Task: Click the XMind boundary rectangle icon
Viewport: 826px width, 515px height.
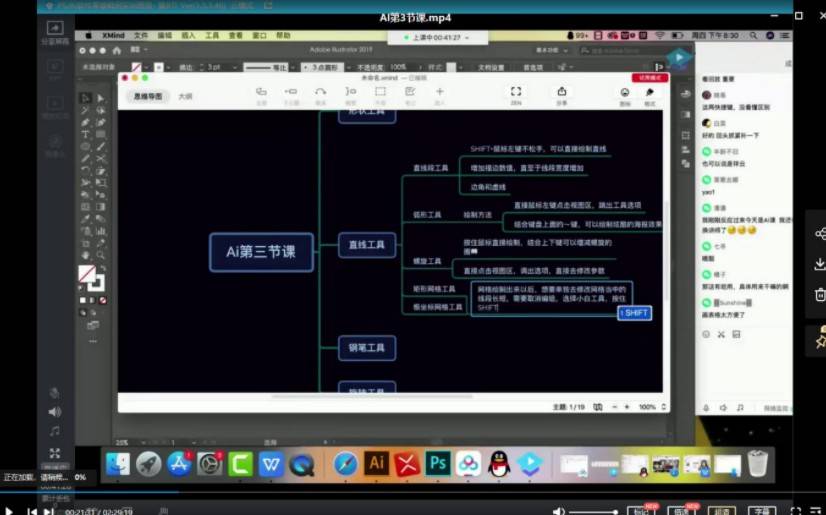Action: point(380,91)
